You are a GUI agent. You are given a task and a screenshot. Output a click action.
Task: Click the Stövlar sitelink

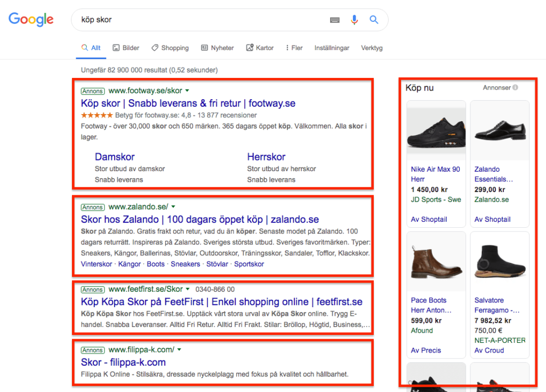point(218,264)
